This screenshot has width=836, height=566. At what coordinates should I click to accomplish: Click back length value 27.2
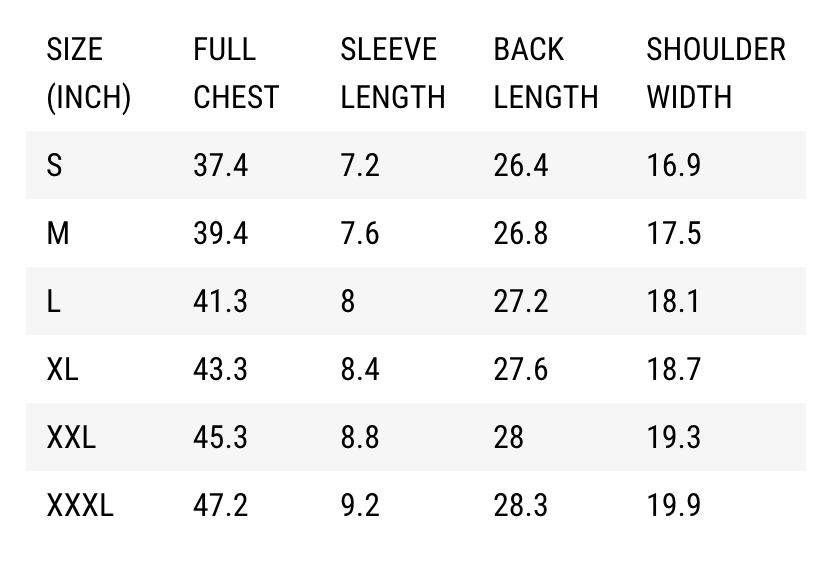click(520, 301)
